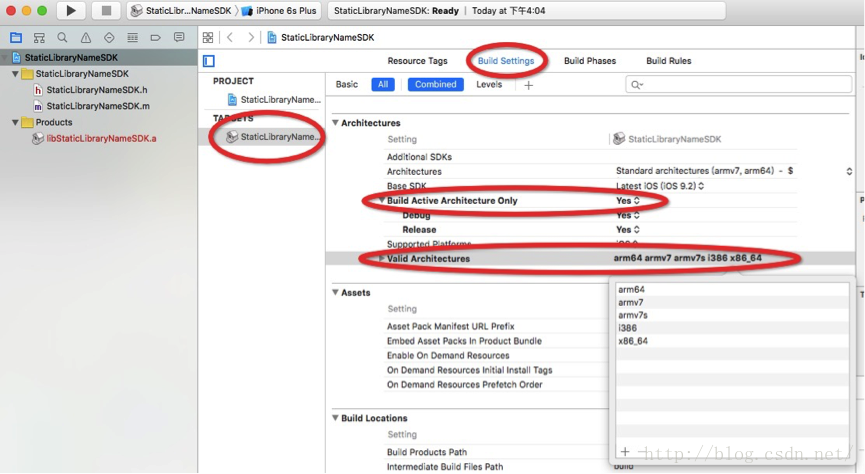The width and height of the screenshot is (865, 474).
Task: Change the Release Yes value
Action: coord(628,230)
